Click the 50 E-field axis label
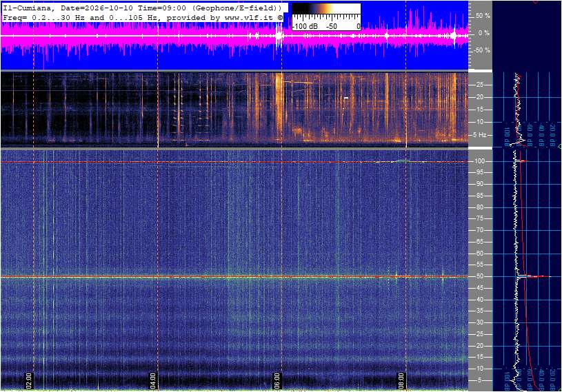 click(479, 276)
